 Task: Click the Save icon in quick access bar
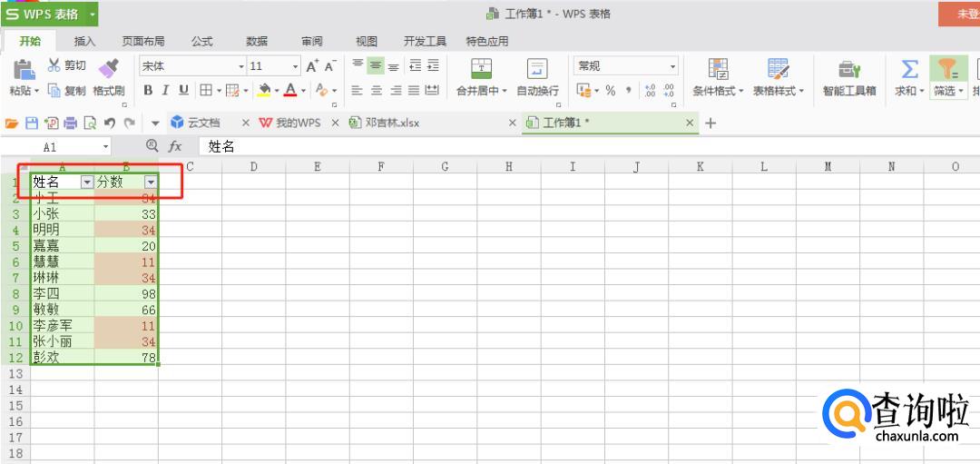[31, 123]
